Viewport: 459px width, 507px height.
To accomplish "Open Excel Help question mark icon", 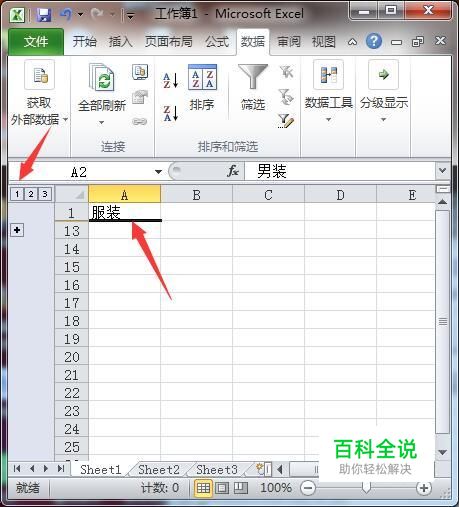I will pyautogui.click(x=374, y=41).
